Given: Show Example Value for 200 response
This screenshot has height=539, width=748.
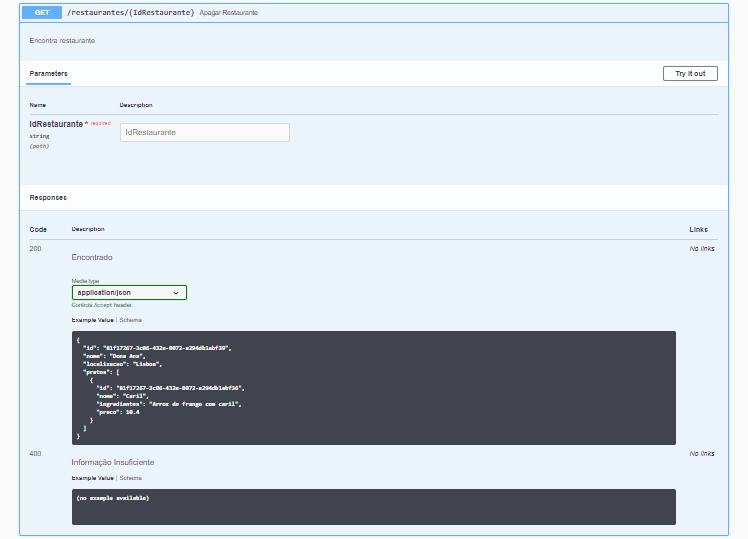Looking at the screenshot, I should pyautogui.click(x=93, y=320).
